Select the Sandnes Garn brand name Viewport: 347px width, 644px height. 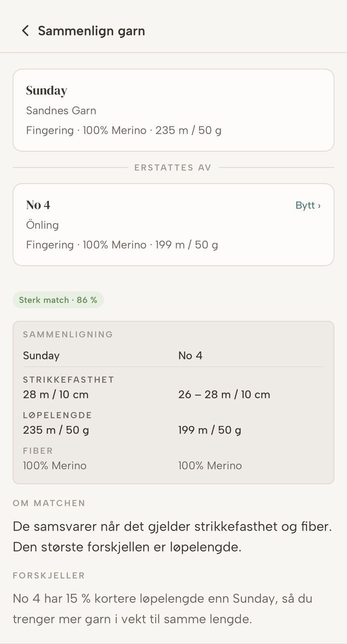[x=61, y=110]
